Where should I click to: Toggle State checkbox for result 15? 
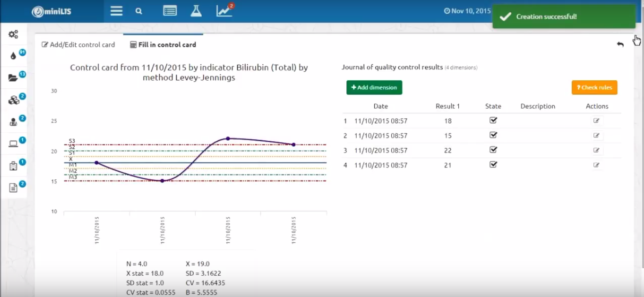point(493,135)
